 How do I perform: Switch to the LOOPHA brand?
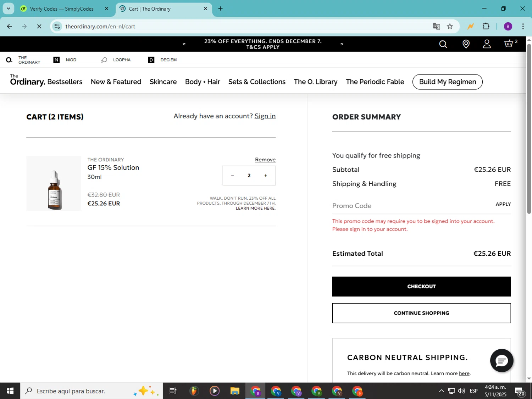pos(116,60)
